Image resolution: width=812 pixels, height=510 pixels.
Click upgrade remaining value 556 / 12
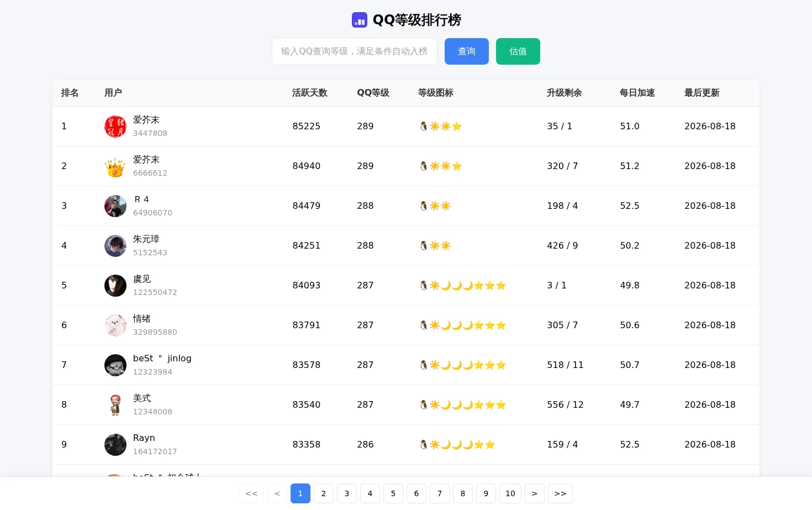[565, 405]
